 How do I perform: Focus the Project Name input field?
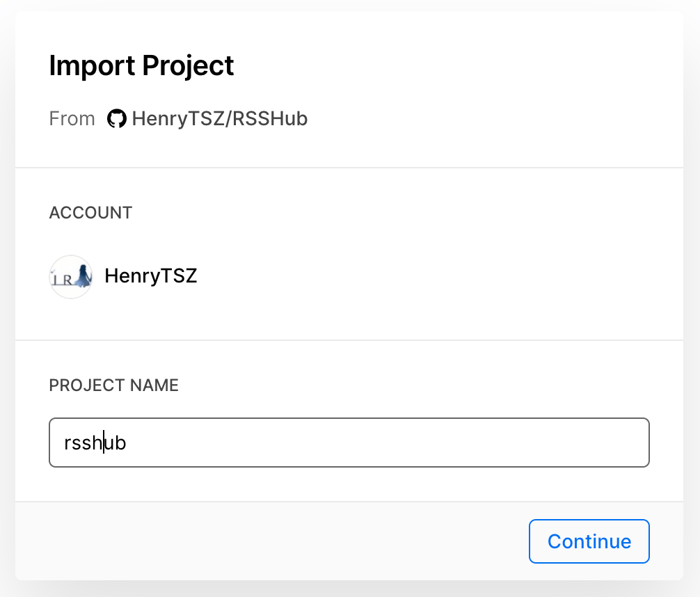(x=349, y=443)
